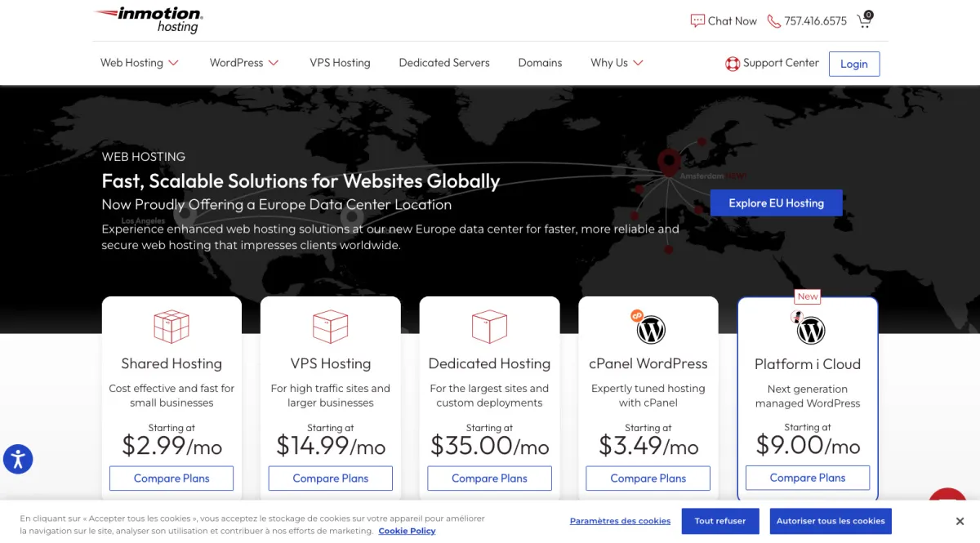
Task: Click the VPS Hosting box icon
Action: pyautogui.click(x=331, y=327)
